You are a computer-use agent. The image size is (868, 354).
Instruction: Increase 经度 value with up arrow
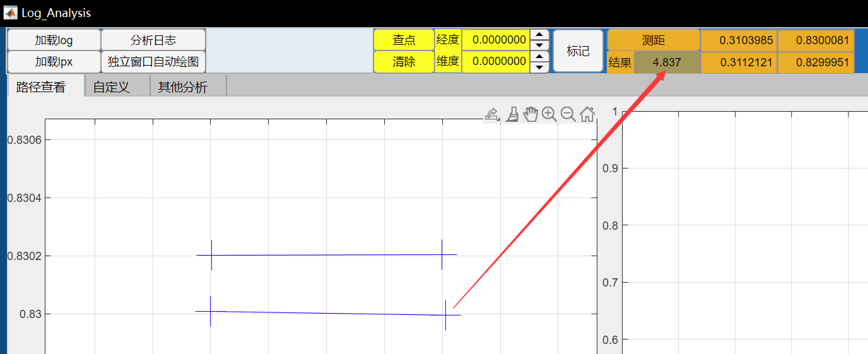click(x=539, y=35)
